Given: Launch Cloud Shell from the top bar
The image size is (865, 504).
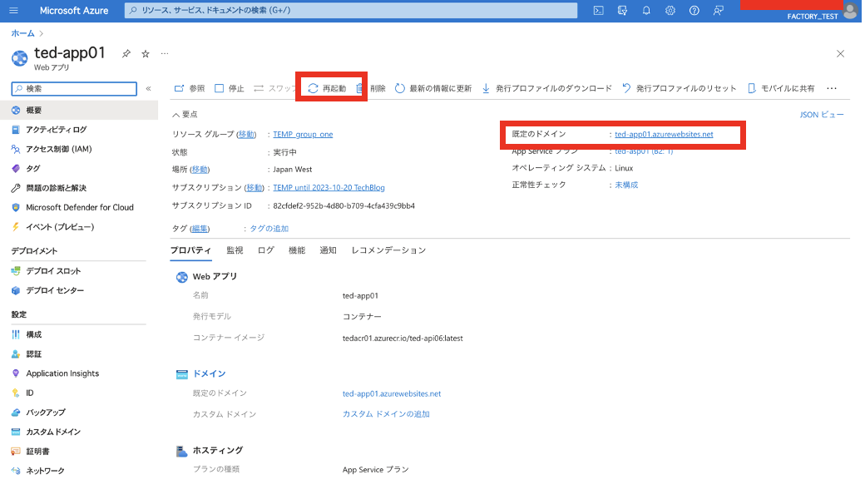Looking at the screenshot, I should tap(598, 11).
